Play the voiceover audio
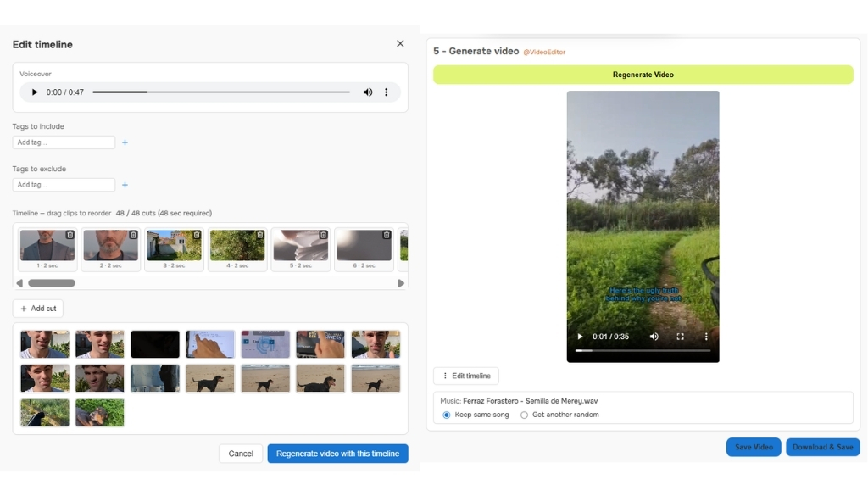Screen dimensions: 868x496 pyautogui.click(x=33, y=92)
